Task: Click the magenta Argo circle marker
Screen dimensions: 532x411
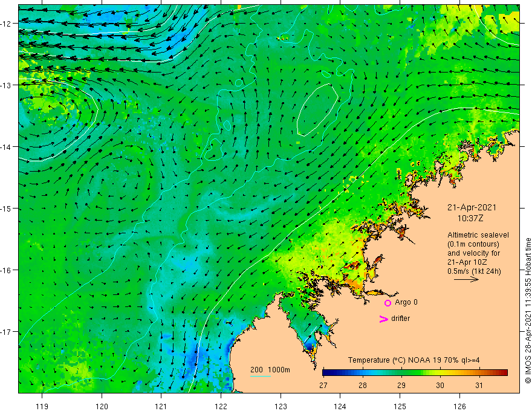Action: click(x=388, y=303)
